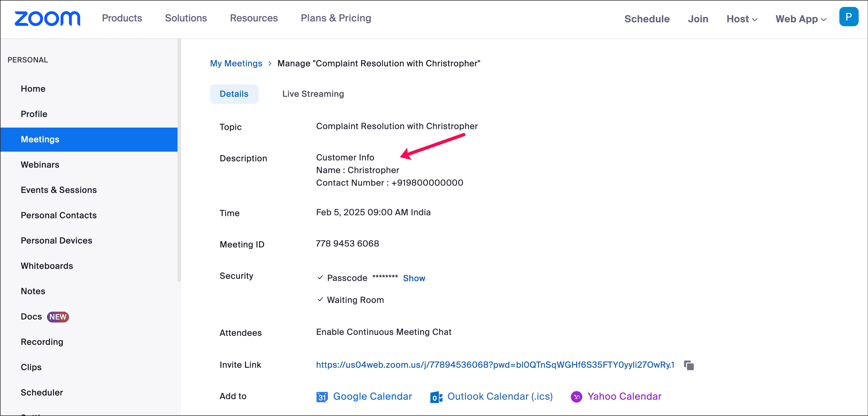Click the topic text Complaint Resolution with Christropher
868x416 pixels.
[x=397, y=126]
